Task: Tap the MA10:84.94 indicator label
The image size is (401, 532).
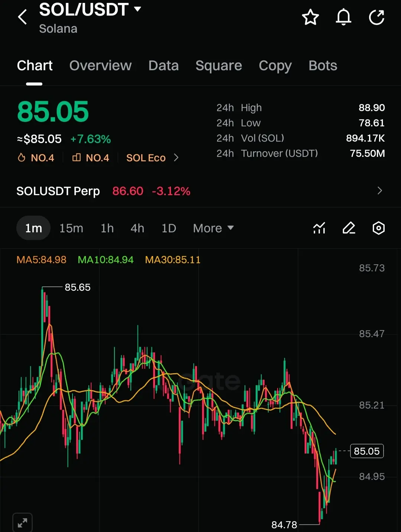Action: coord(106,259)
